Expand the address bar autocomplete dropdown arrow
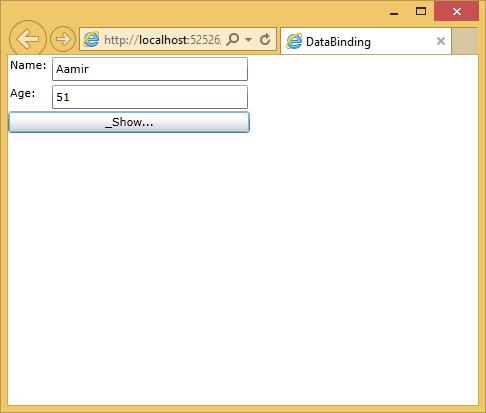This screenshot has width=486, height=413. tap(248, 40)
